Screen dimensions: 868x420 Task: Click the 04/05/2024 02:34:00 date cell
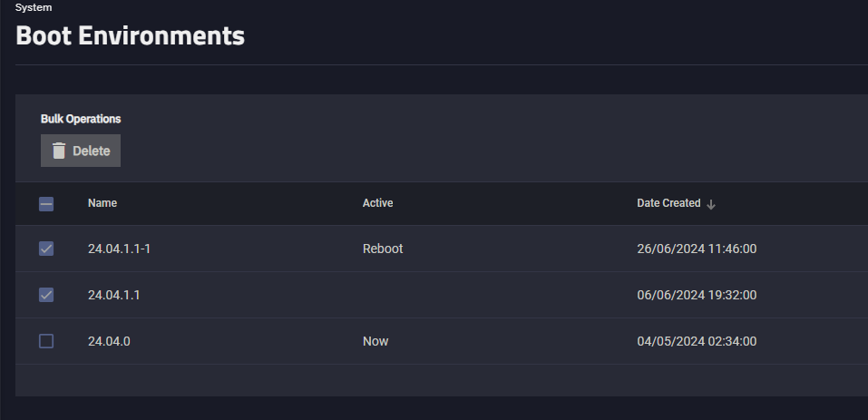[x=697, y=341]
